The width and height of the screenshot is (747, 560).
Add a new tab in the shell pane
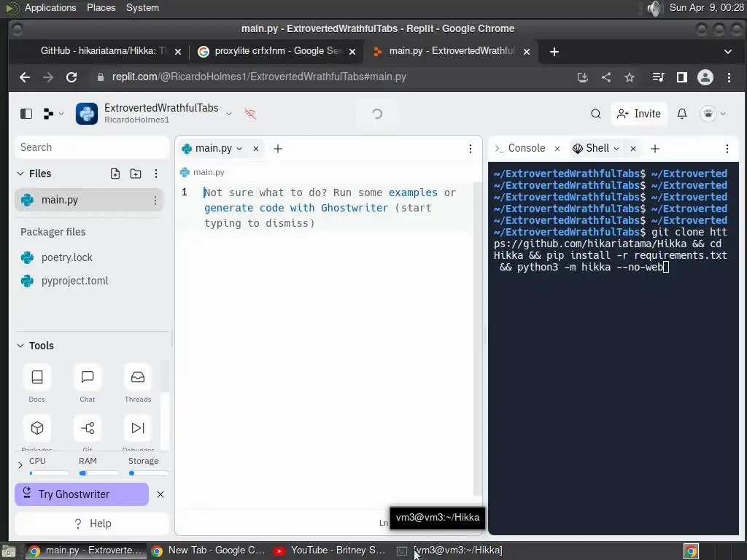pyautogui.click(x=655, y=149)
